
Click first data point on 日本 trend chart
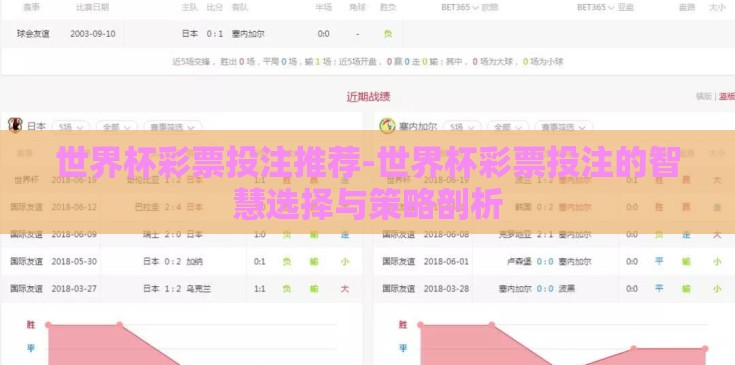click(x=48, y=325)
